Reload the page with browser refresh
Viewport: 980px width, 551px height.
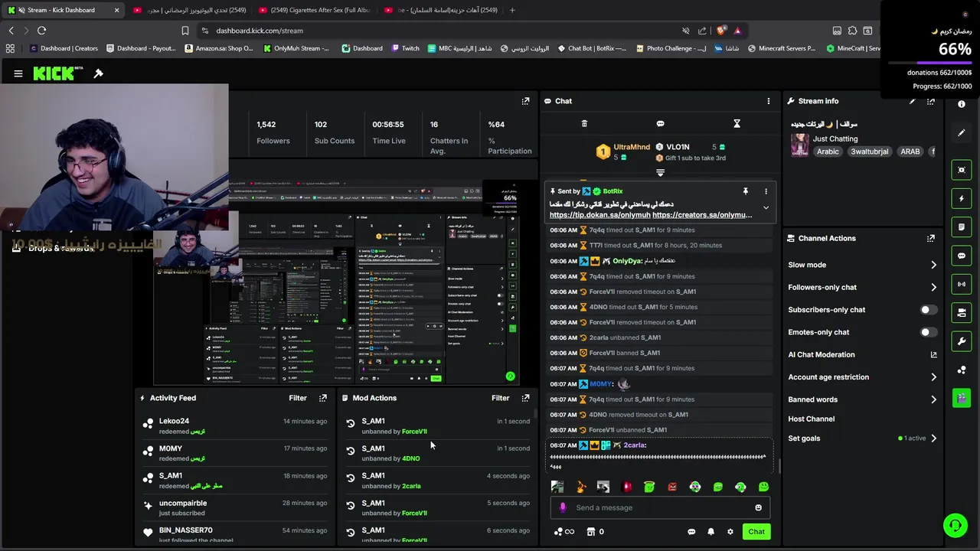[x=41, y=31]
